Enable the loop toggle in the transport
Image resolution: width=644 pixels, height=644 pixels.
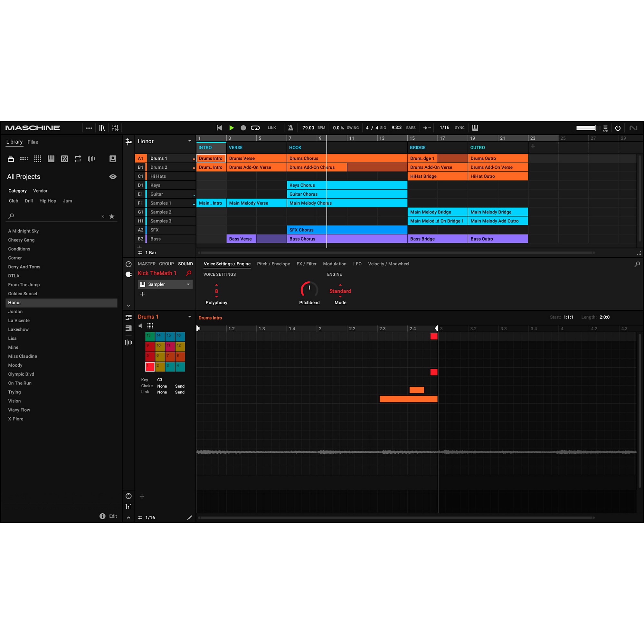coord(255,128)
